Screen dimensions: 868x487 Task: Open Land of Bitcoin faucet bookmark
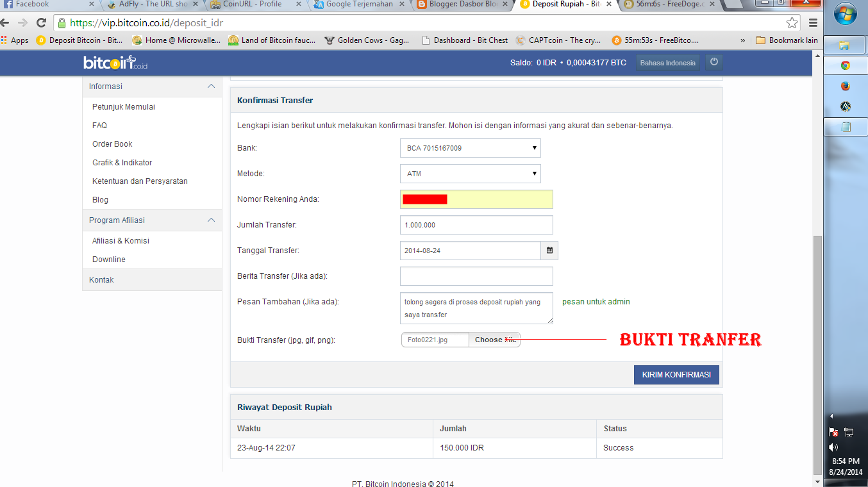[272, 40]
